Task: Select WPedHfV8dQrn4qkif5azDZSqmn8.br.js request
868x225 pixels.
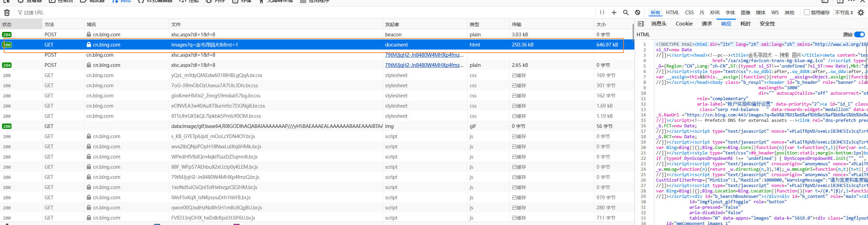Action: click(x=317, y=157)
